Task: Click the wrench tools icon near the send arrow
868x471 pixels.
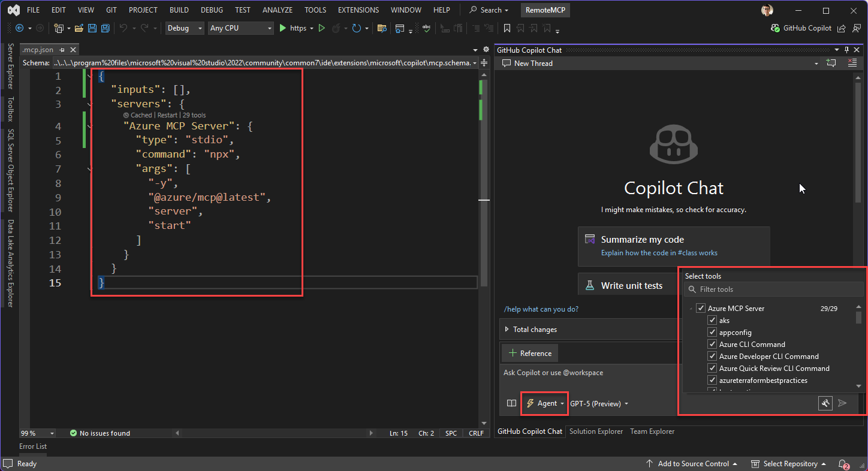Action: 825,403
